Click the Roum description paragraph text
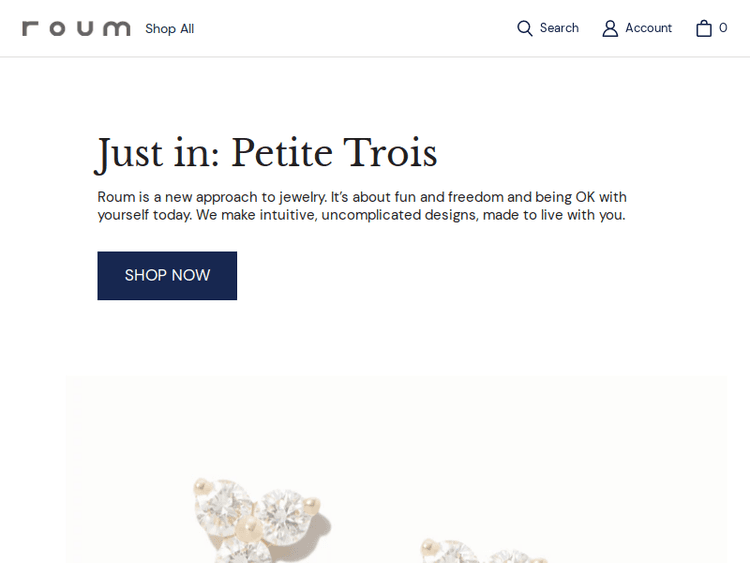This screenshot has height=563, width=750. click(362, 206)
